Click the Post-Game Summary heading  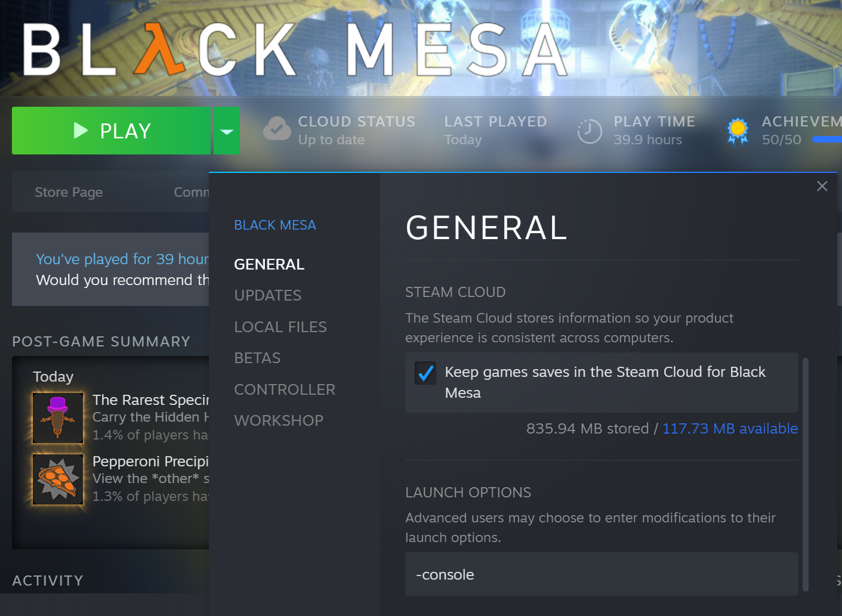coord(101,341)
